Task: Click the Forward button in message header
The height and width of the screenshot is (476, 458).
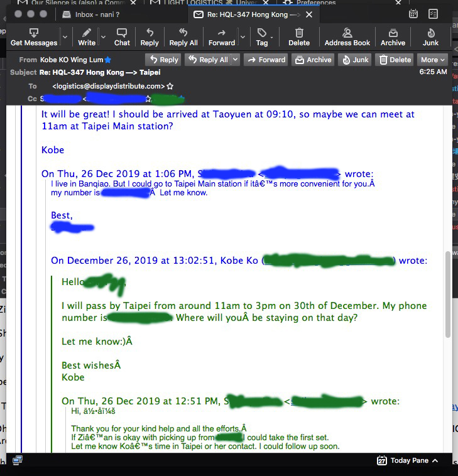Action: point(266,60)
